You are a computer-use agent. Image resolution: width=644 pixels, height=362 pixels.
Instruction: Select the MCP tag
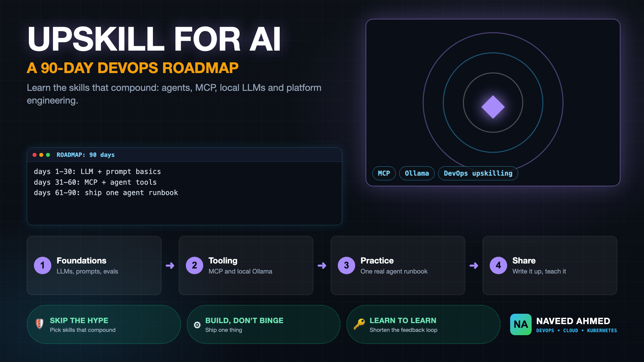point(384,173)
